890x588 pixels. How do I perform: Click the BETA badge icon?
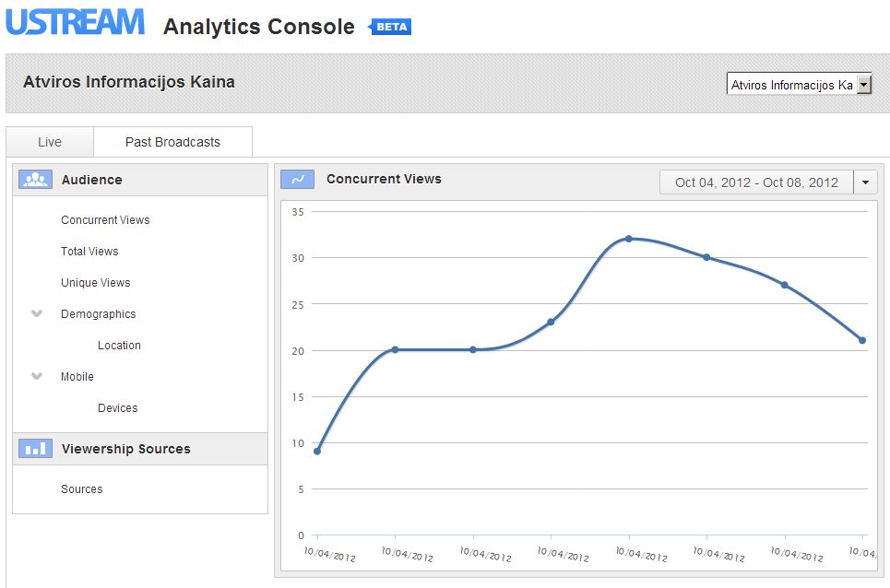[391, 27]
